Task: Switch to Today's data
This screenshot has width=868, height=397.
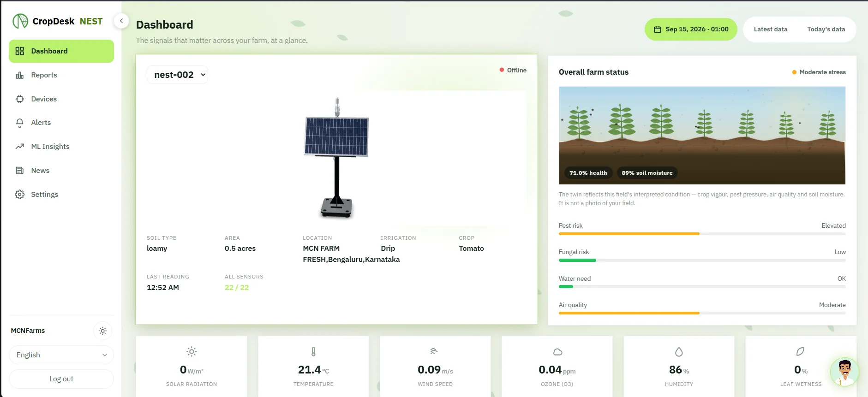Action: coord(826,29)
